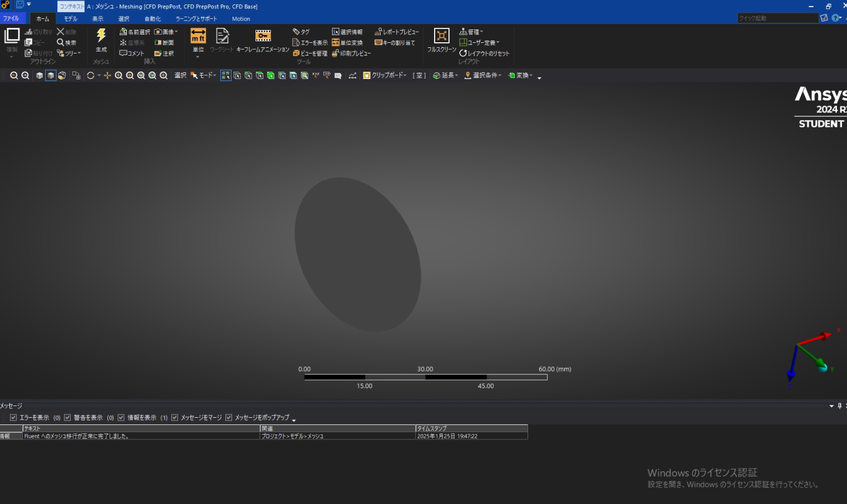Switch to the 選択 ribbon tab
847x504 pixels.
coord(124,19)
